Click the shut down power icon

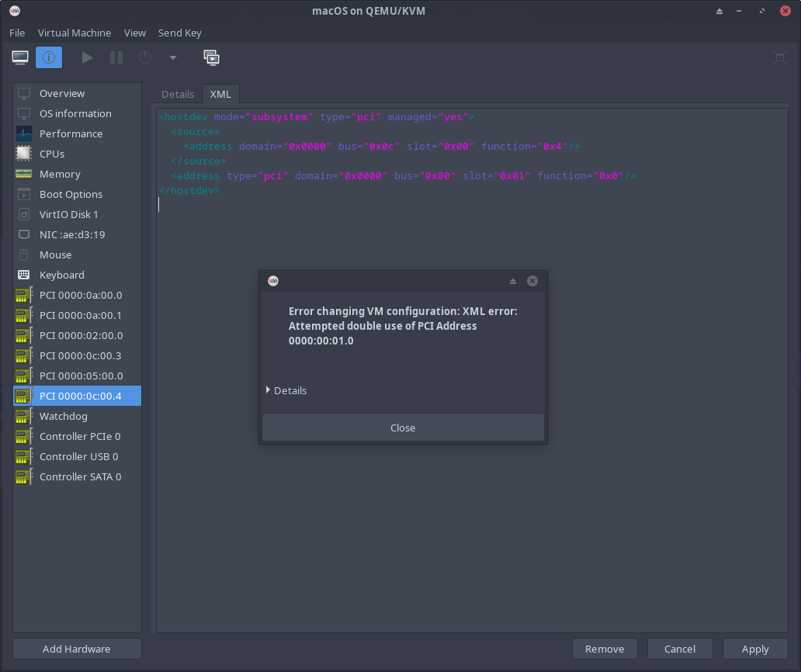click(x=145, y=57)
